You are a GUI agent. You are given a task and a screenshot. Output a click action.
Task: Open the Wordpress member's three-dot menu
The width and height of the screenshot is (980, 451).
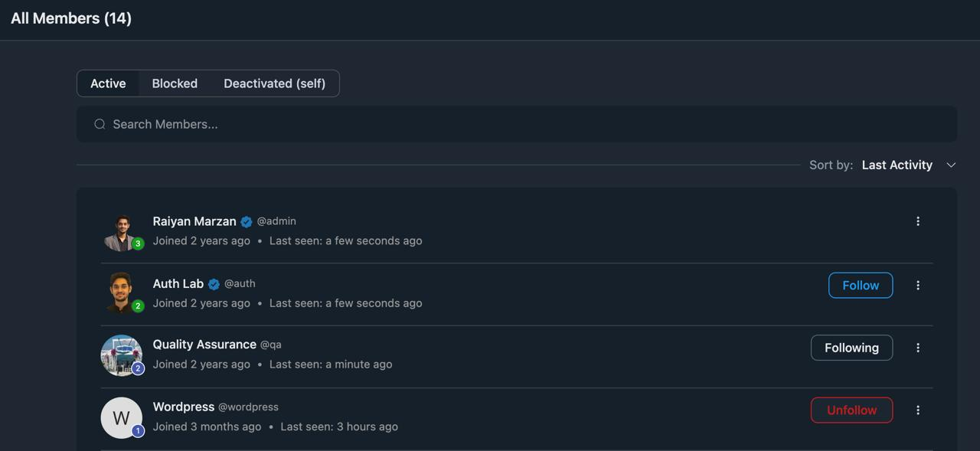[918, 410]
